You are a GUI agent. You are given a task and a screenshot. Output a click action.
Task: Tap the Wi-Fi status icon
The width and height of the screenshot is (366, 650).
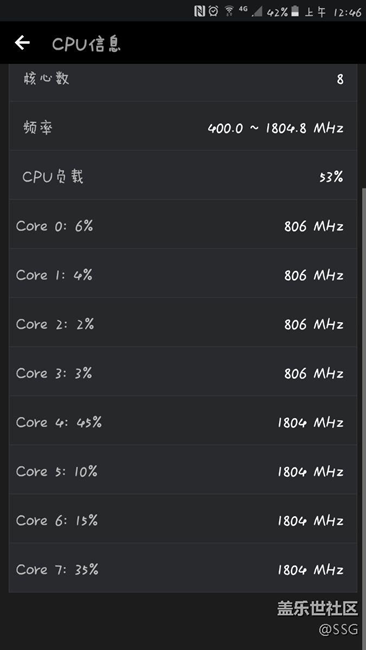click(x=229, y=11)
